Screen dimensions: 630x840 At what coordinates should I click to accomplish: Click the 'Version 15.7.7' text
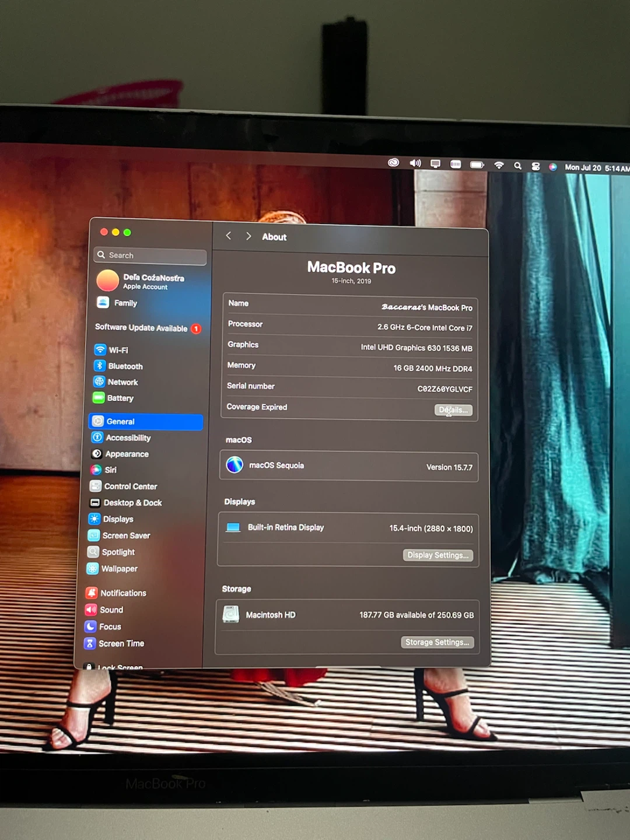click(449, 467)
